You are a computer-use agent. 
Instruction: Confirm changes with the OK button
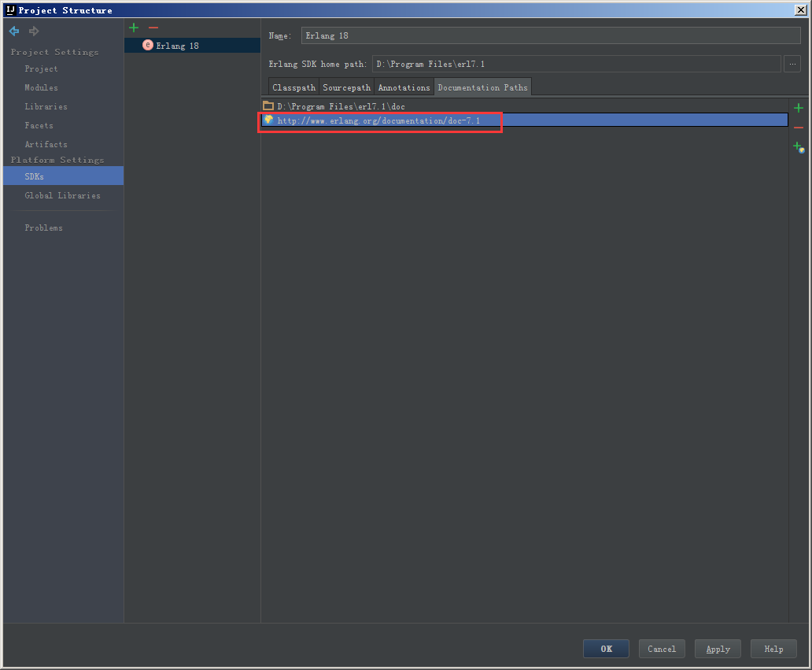click(x=606, y=648)
